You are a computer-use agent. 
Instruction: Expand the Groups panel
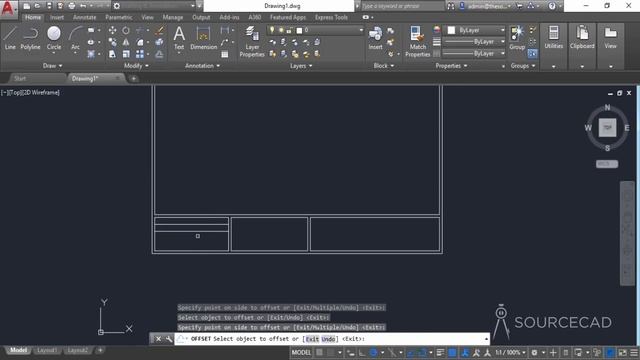(523, 66)
